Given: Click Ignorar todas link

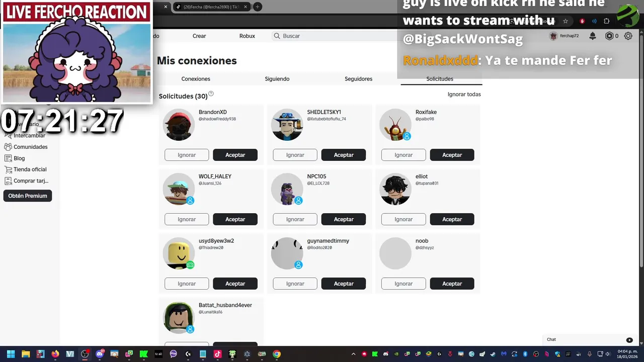Looking at the screenshot, I should pyautogui.click(x=464, y=94).
